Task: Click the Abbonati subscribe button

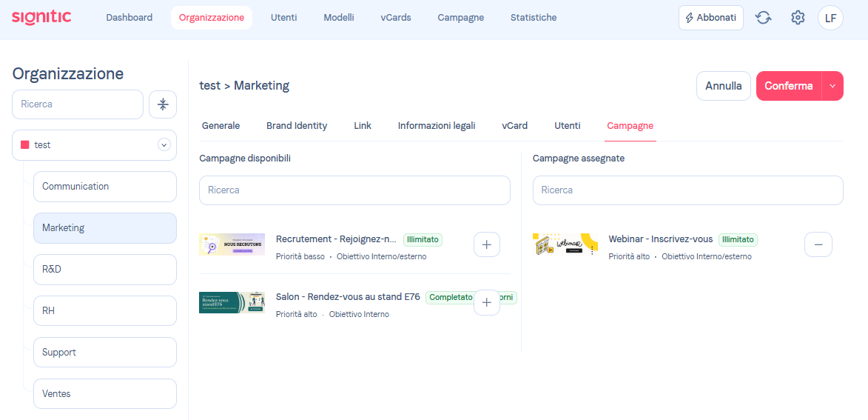Action: [x=710, y=18]
